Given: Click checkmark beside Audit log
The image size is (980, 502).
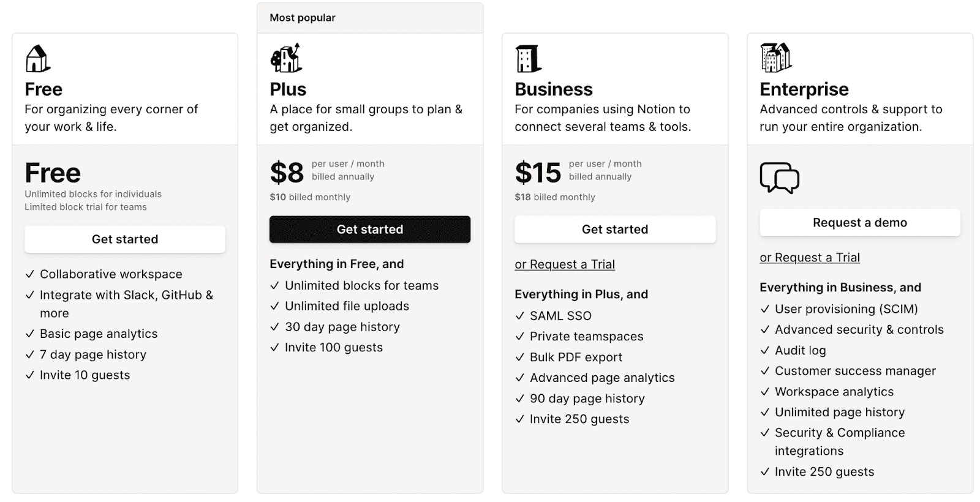Looking at the screenshot, I should tap(764, 351).
